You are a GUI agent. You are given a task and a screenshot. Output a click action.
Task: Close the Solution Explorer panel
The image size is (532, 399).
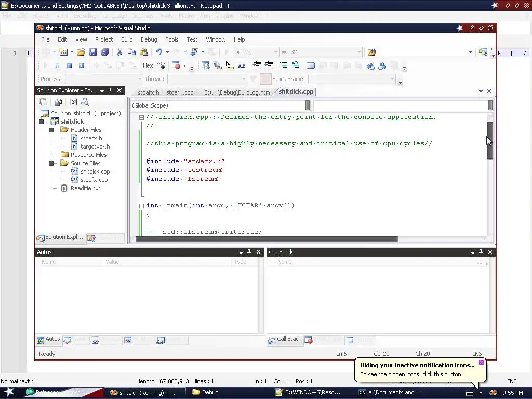119,90
